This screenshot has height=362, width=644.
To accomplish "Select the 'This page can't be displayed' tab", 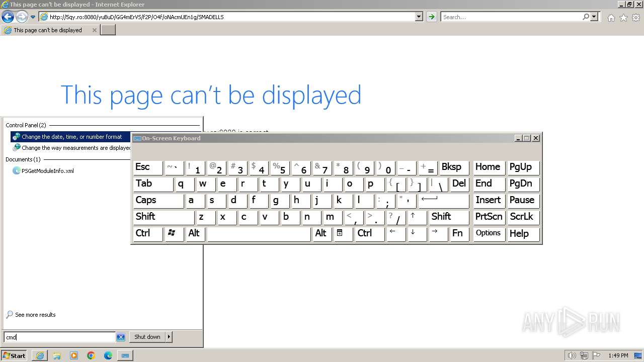I will 48,30.
